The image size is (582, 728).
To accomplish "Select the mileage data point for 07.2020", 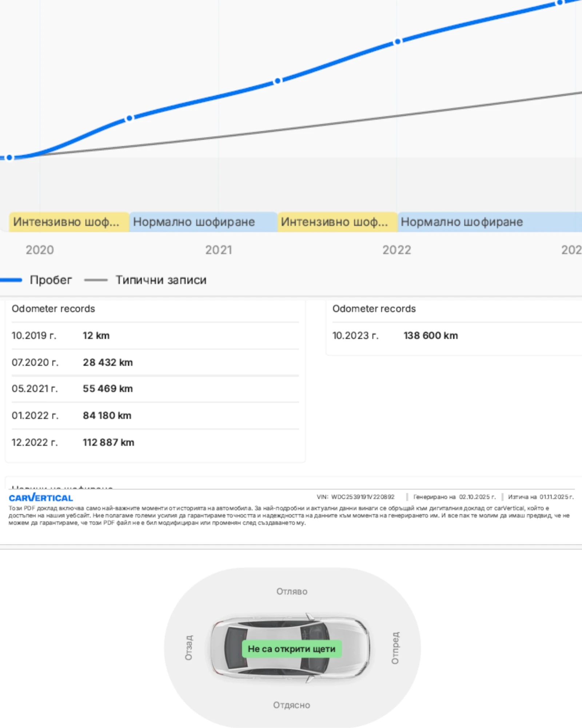I will tap(129, 118).
